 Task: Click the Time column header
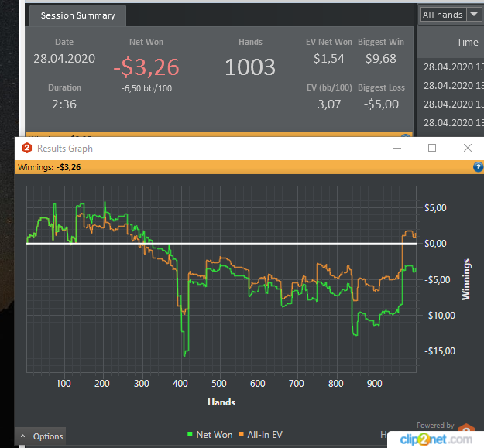[467, 43]
